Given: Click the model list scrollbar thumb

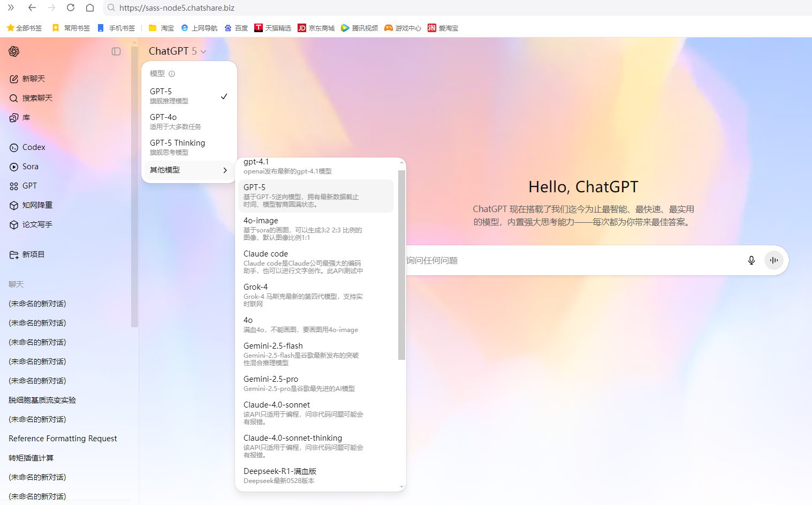Looking at the screenshot, I should pos(402,265).
